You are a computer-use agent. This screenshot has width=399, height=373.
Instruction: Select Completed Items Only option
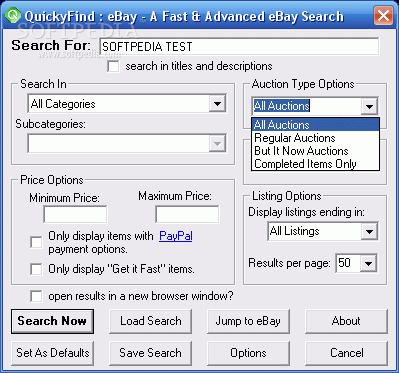315,164
